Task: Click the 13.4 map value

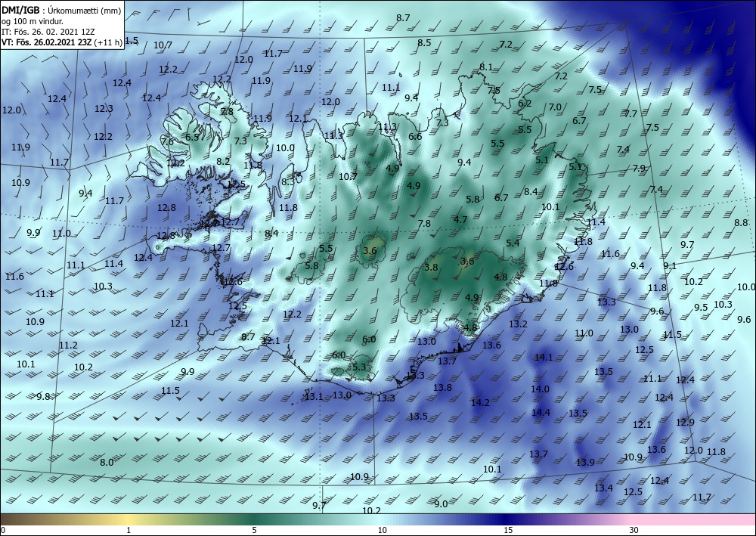Action: pos(603,488)
